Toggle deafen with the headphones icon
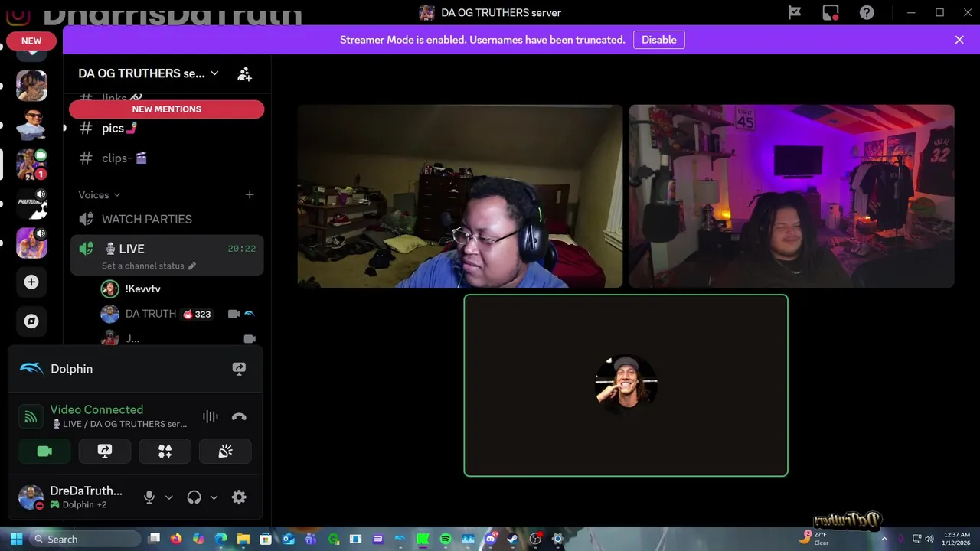This screenshot has height=551, width=980. 194,497
